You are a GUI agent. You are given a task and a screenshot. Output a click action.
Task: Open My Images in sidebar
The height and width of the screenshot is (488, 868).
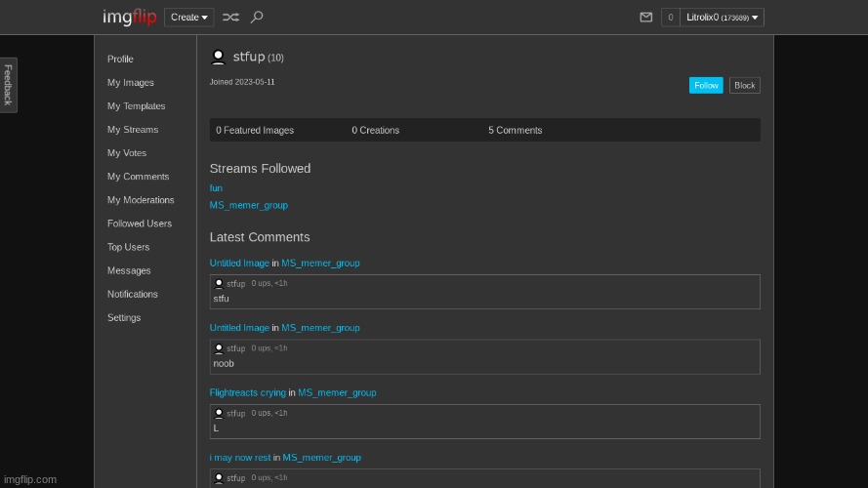click(131, 83)
